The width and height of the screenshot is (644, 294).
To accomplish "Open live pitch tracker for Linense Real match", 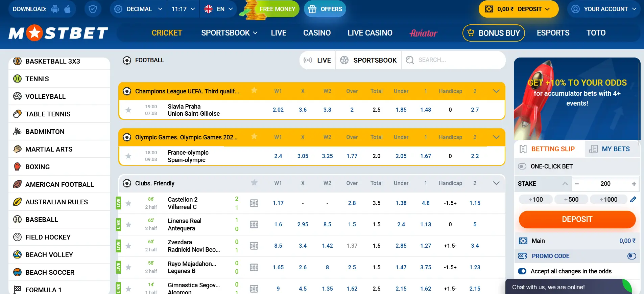I will click(x=254, y=225).
